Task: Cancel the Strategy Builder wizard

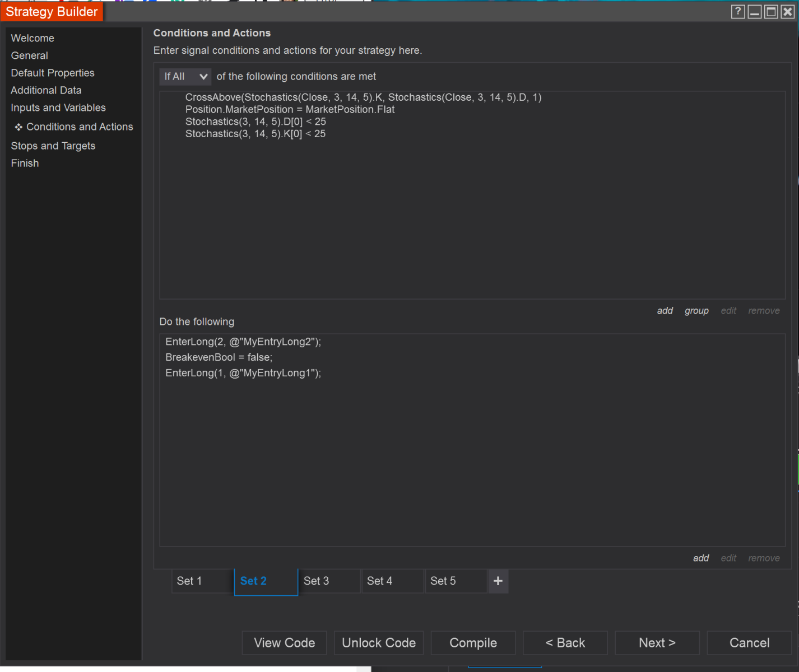Action: tap(750, 643)
